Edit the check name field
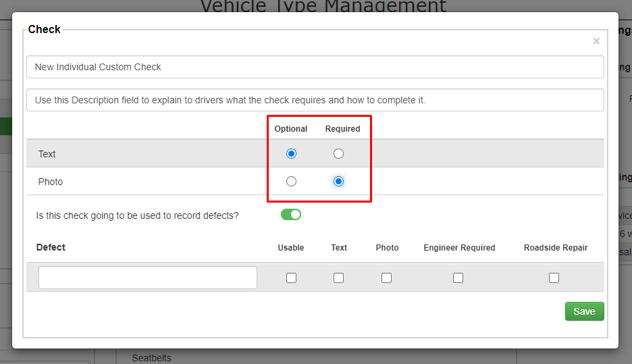The image size is (632, 364). point(315,67)
